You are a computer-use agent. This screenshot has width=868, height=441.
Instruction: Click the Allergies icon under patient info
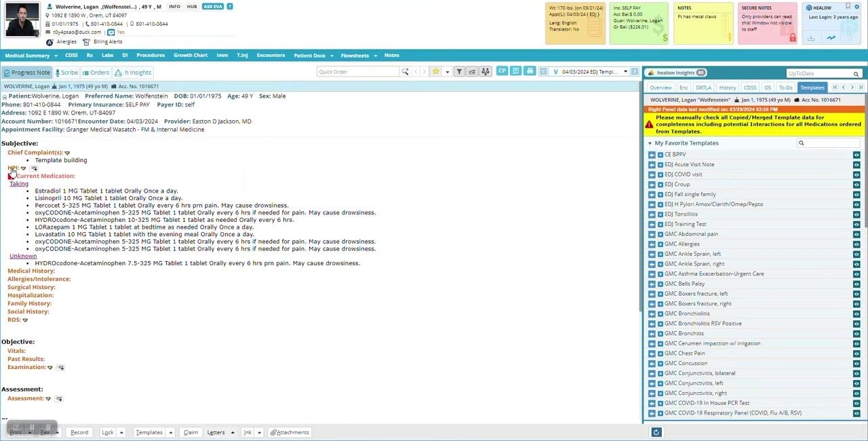(50, 42)
